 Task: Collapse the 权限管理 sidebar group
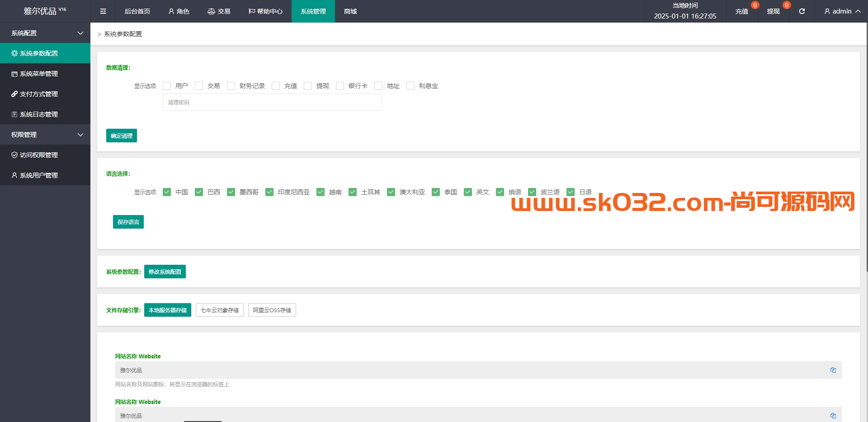[x=45, y=135]
